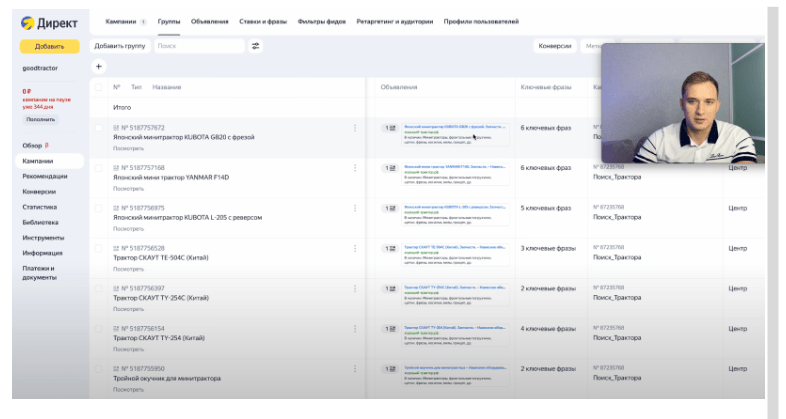Click the Добавить группу button

tap(120, 46)
